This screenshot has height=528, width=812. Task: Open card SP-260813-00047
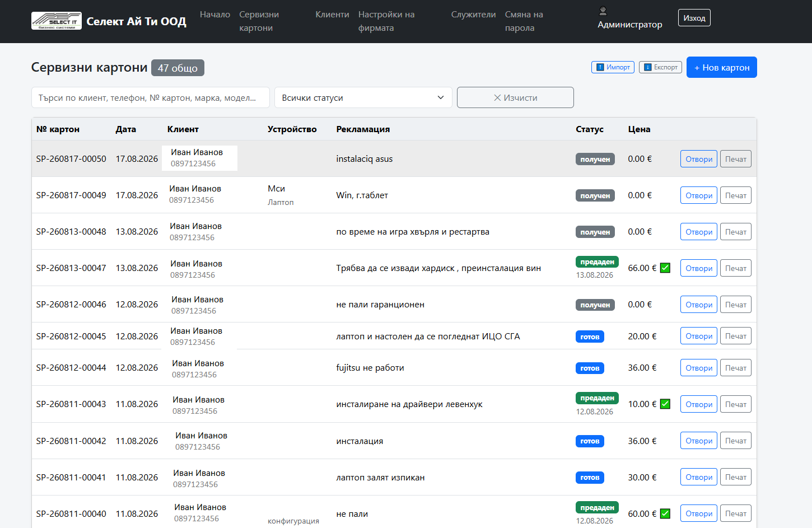click(699, 268)
